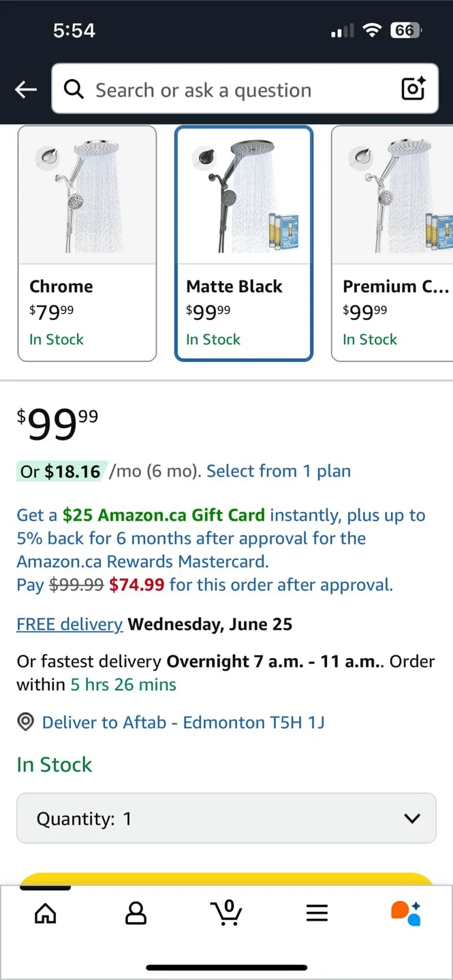Tap the search magnifier icon
Viewport: 453px width, 980px height.
point(74,89)
